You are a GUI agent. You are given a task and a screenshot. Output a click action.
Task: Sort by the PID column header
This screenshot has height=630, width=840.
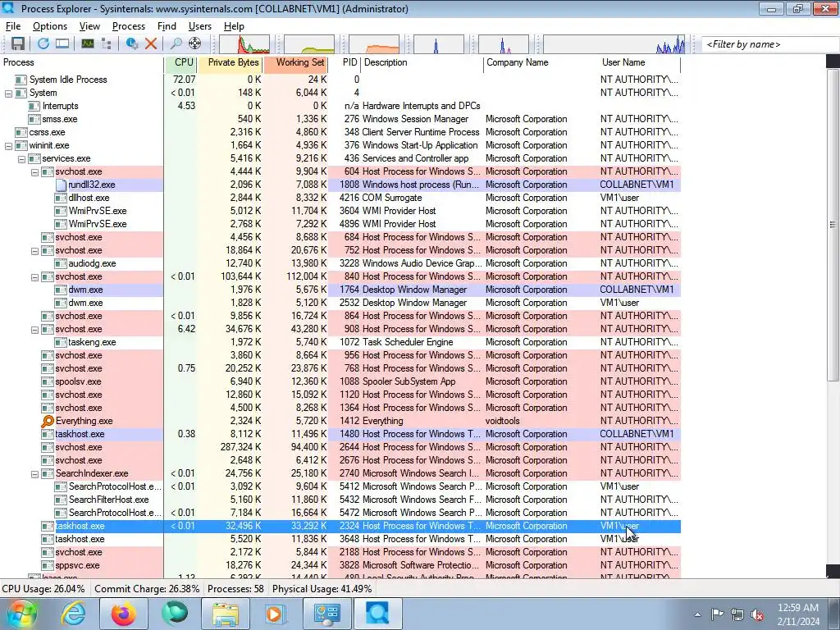pos(345,62)
